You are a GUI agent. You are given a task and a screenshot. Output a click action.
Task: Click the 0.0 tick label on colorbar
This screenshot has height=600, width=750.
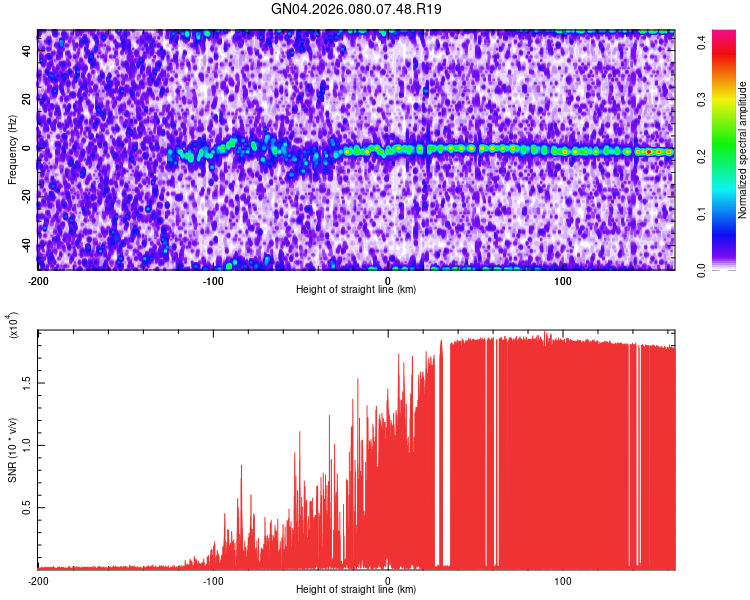pyautogui.click(x=703, y=270)
